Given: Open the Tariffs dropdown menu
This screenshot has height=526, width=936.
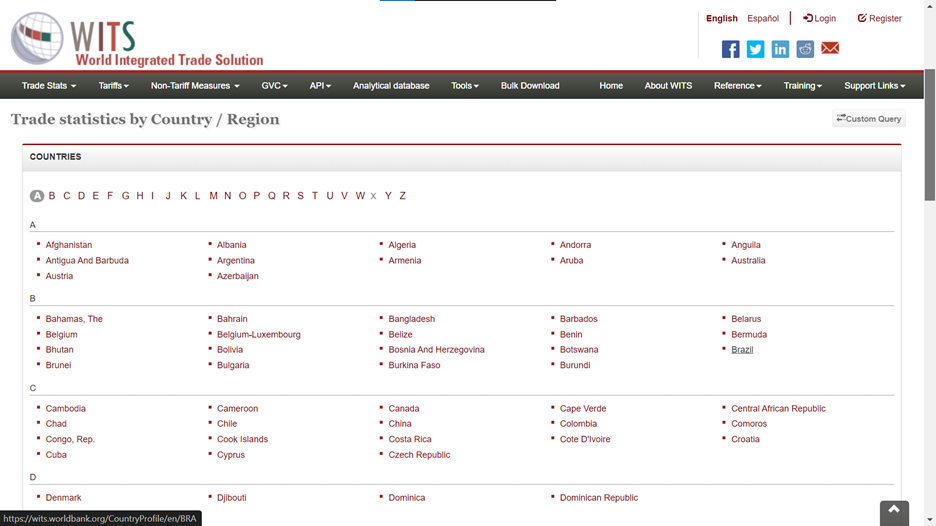Looking at the screenshot, I should coord(113,86).
